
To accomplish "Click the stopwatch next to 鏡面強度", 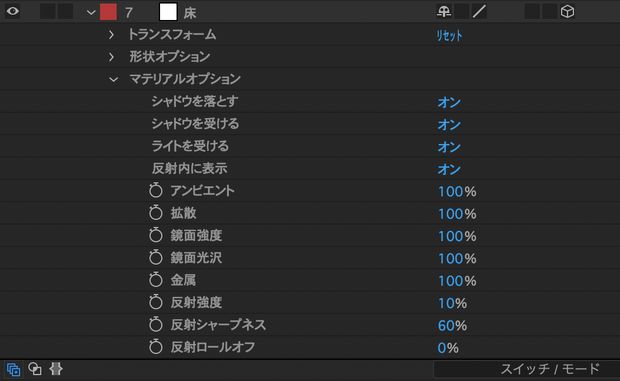I will pos(156,235).
